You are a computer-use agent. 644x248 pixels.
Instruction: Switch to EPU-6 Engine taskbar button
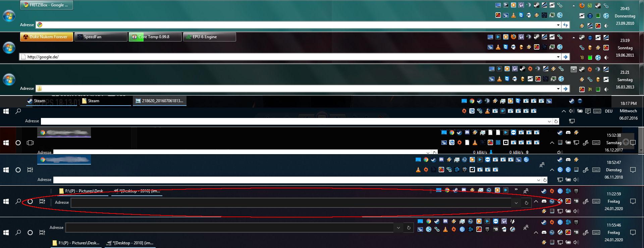point(210,37)
